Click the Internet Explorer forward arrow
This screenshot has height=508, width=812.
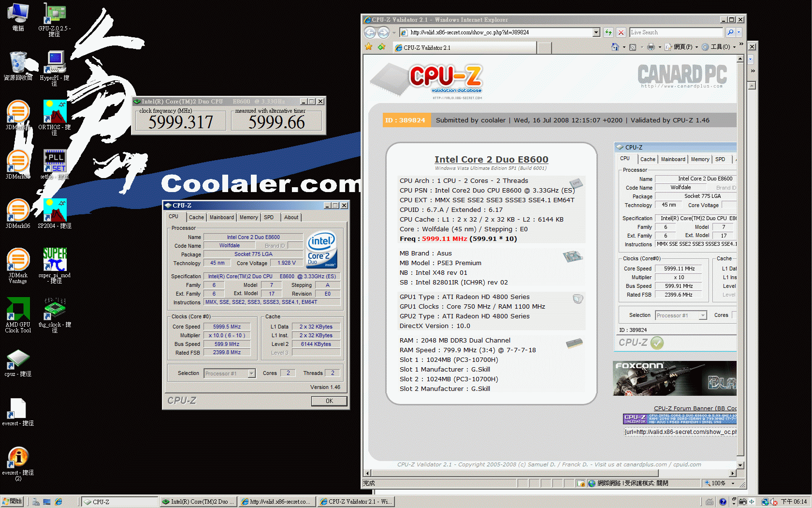tap(383, 32)
